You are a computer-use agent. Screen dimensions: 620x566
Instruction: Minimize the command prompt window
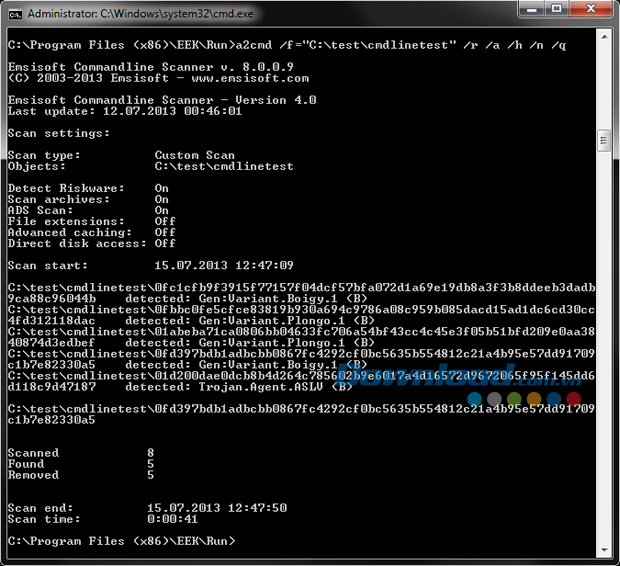(531, 9)
